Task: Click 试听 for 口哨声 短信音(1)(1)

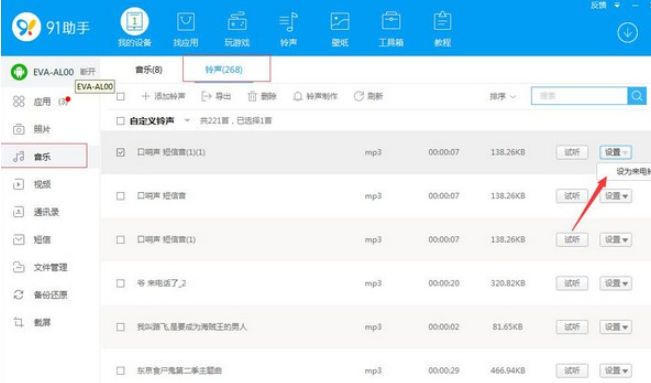Action: pos(572,152)
